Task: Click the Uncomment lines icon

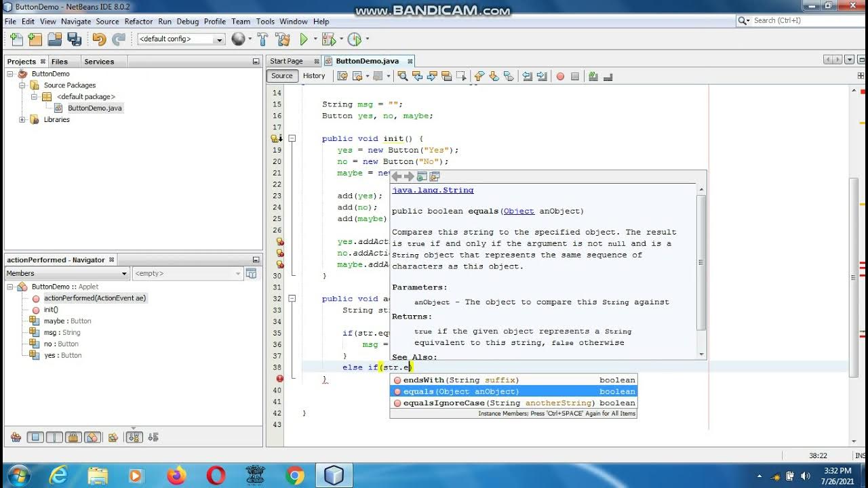Action: click(608, 76)
